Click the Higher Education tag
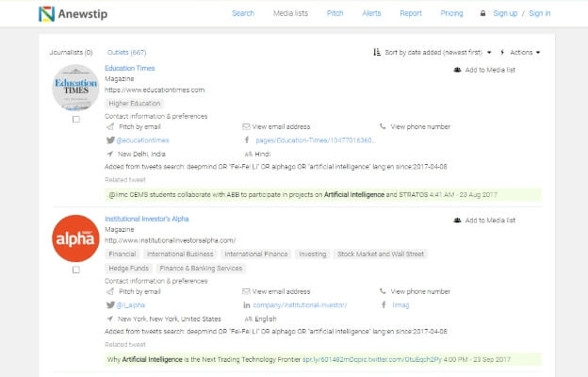The height and width of the screenshot is (377, 588). [x=134, y=103]
